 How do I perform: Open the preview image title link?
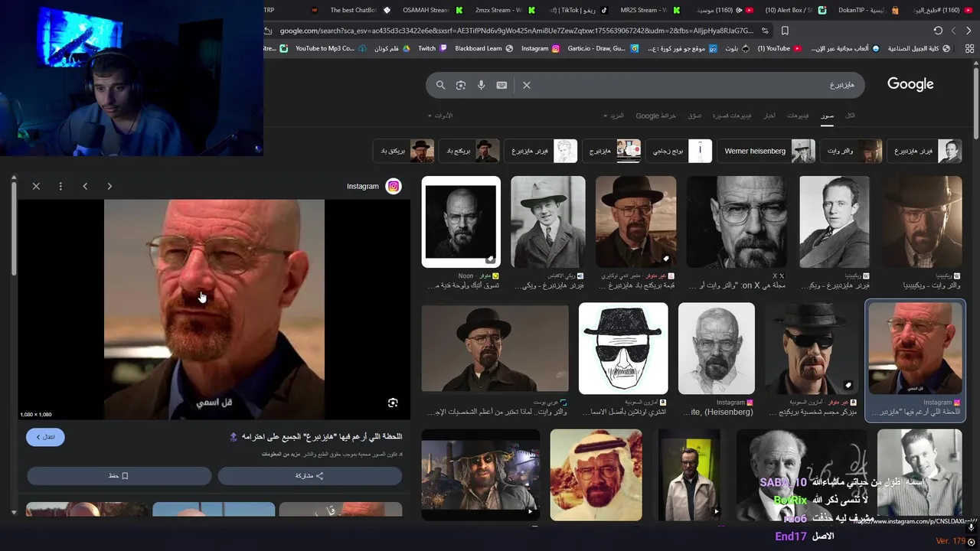pos(322,436)
